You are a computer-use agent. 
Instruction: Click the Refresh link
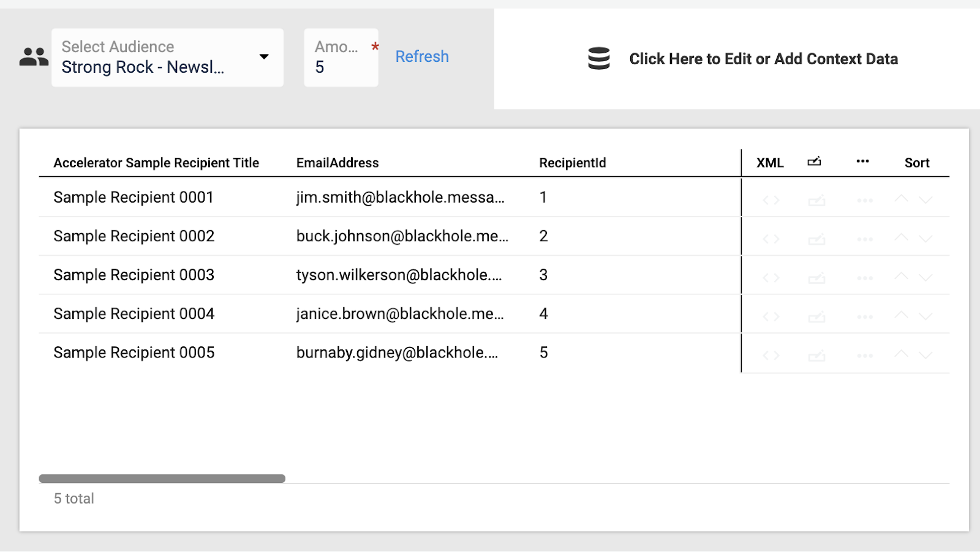(x=422, y=56)
